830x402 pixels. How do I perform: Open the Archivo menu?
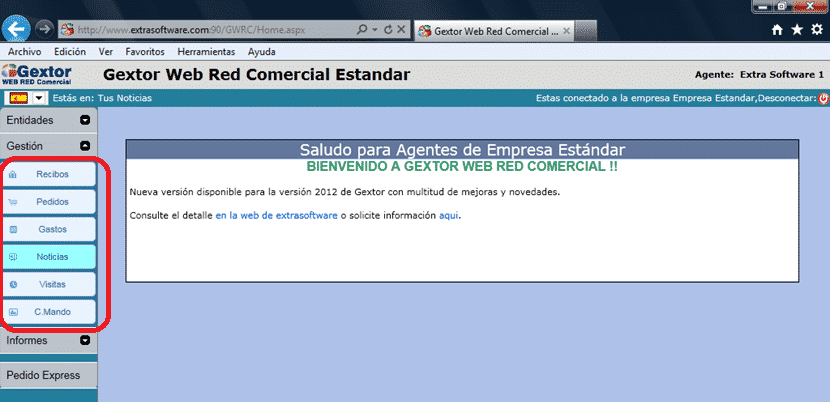click(x=24, y=52)
